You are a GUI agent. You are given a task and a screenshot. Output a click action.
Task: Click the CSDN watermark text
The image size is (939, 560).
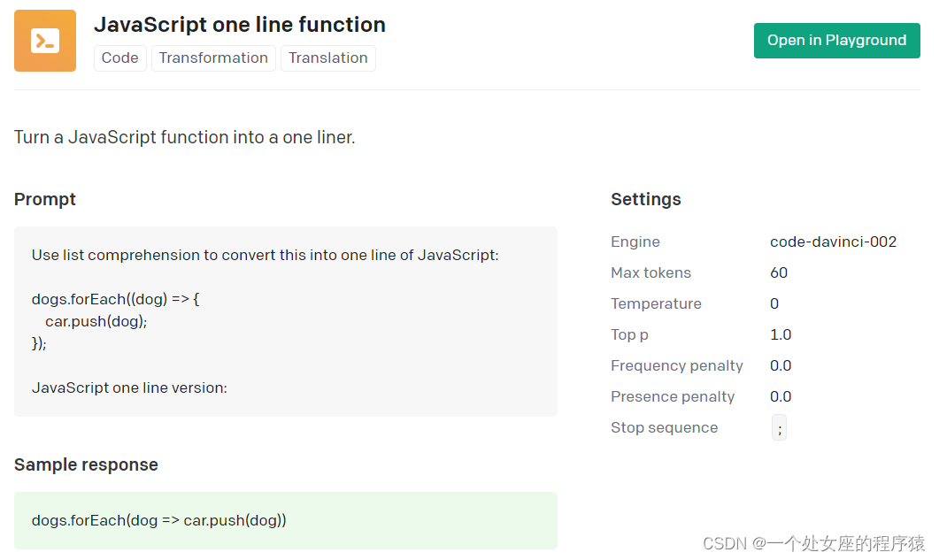point(813,543)
